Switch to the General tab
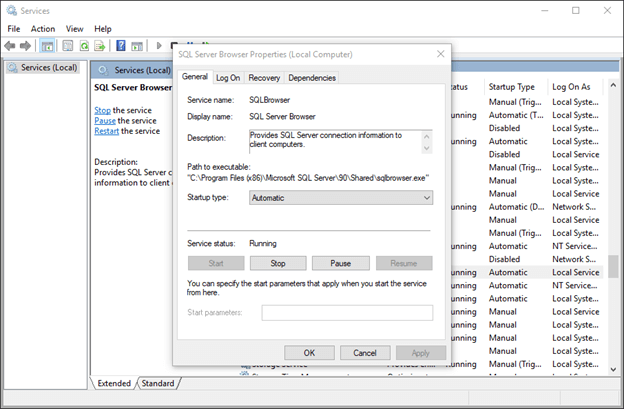Screen dimensions: 624x409 [x=195, y=77]
